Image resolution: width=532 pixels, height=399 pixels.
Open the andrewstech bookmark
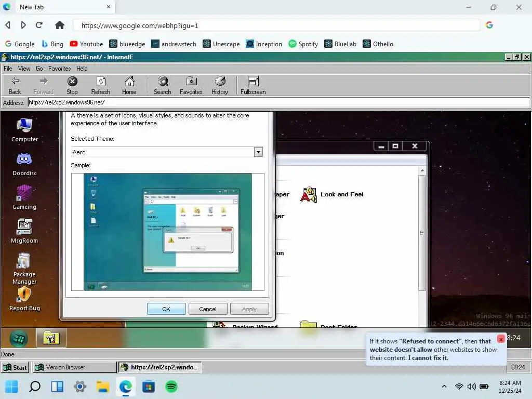pos(174,44)
